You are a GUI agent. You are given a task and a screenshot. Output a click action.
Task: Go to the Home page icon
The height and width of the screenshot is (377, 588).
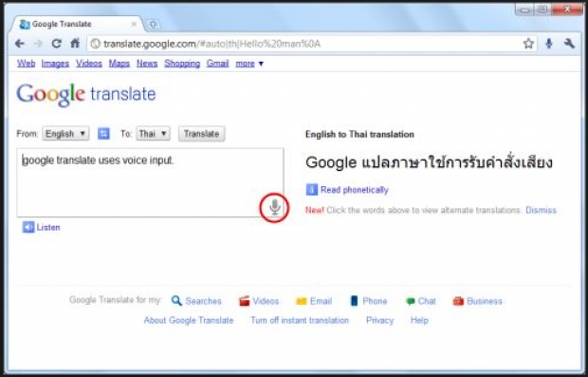pyautogui.click(x=75, y=43)
